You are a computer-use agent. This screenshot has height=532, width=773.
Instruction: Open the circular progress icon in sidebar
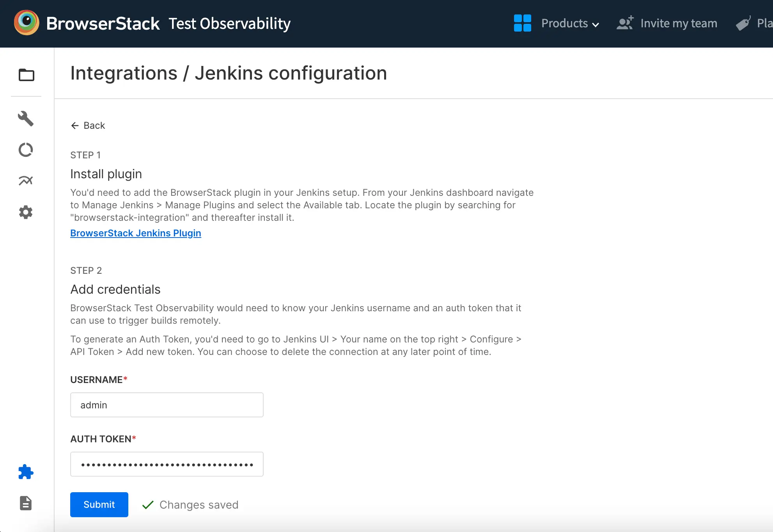(26, 150)
